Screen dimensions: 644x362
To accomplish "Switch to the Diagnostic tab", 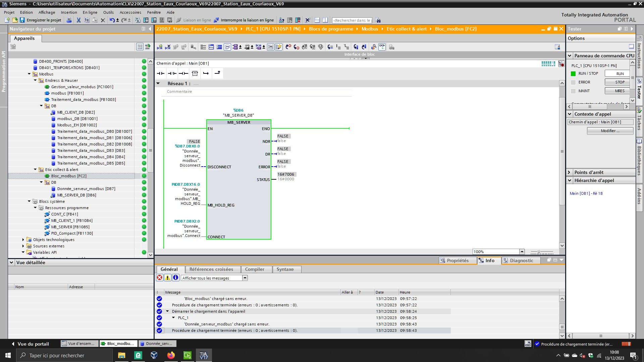I will pyautogui.click(x=521, y=260).
